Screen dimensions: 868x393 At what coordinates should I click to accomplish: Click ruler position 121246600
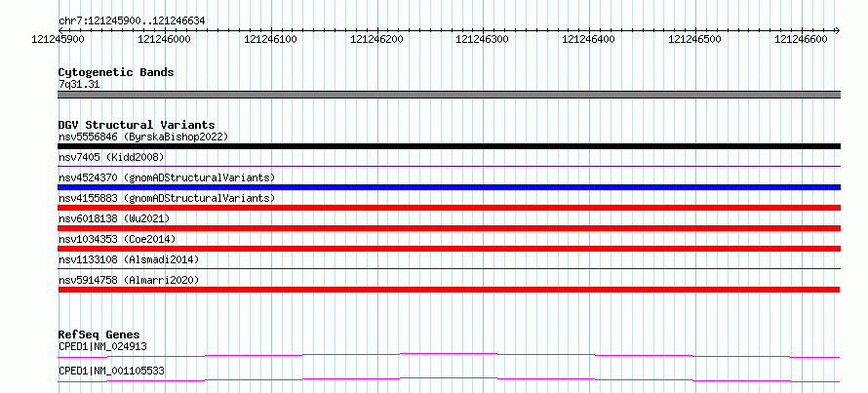pyautogui.click(x=802, y=39)
